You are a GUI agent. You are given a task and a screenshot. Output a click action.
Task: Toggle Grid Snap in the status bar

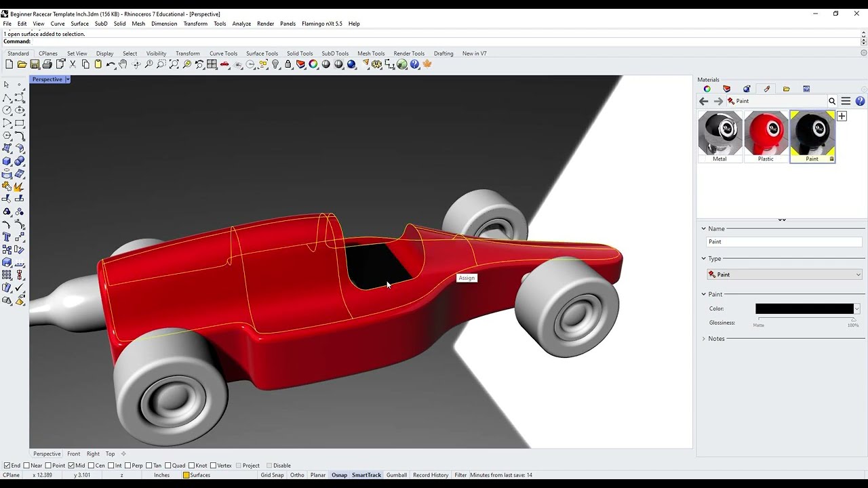pyautogui.click(x=272, y=475)
